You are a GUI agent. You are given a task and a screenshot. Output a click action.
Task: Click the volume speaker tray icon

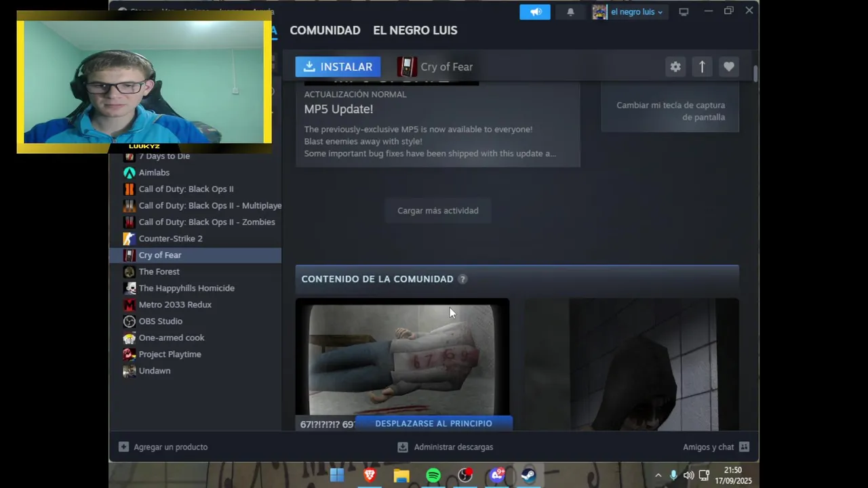689,476
